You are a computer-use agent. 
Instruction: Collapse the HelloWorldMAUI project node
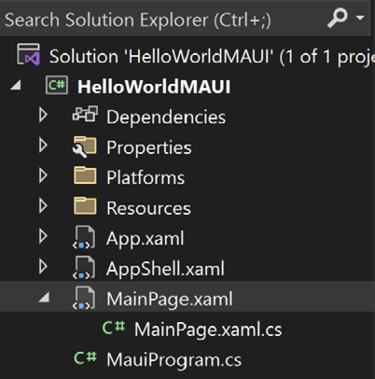[x=16, y=86]
